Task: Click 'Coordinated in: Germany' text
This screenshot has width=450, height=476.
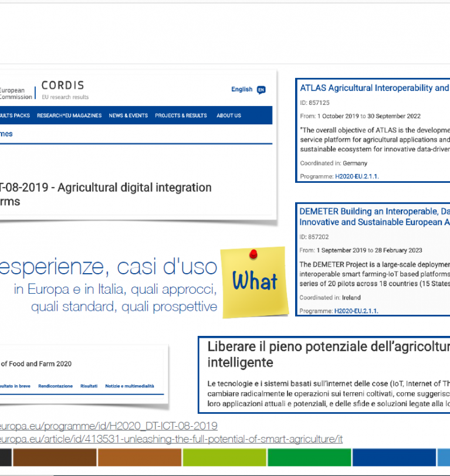Action: click(334, 164)
